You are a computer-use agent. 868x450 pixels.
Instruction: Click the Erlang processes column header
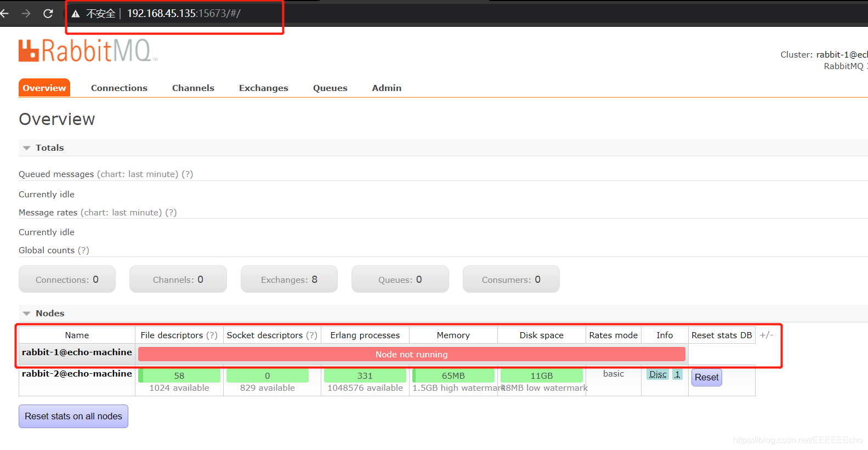coord(365,335)
